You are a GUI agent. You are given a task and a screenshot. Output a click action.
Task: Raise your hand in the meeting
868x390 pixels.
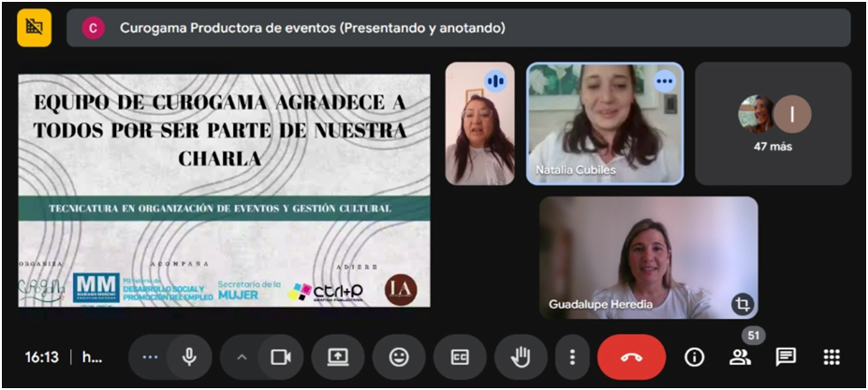click(521, 357)
